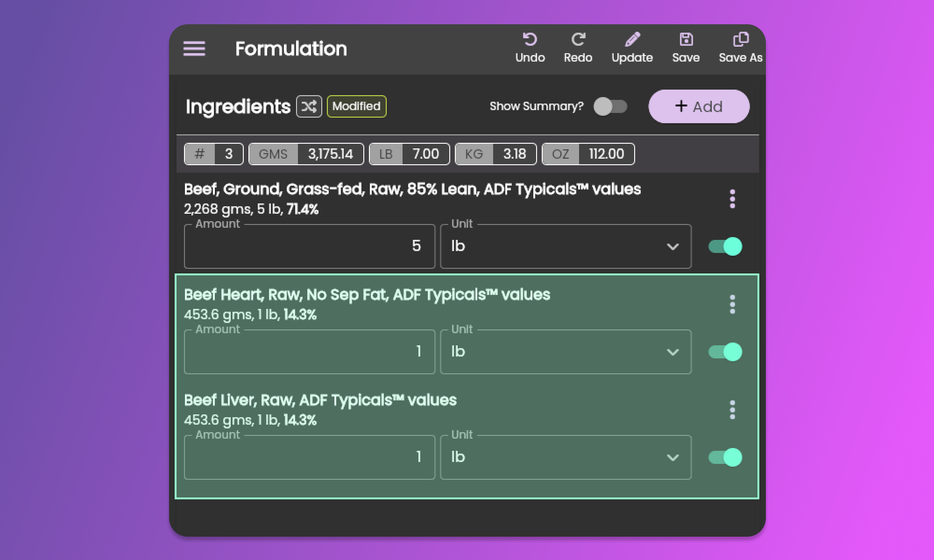Enable the Show Summary switch

click(x=610, y=106)
